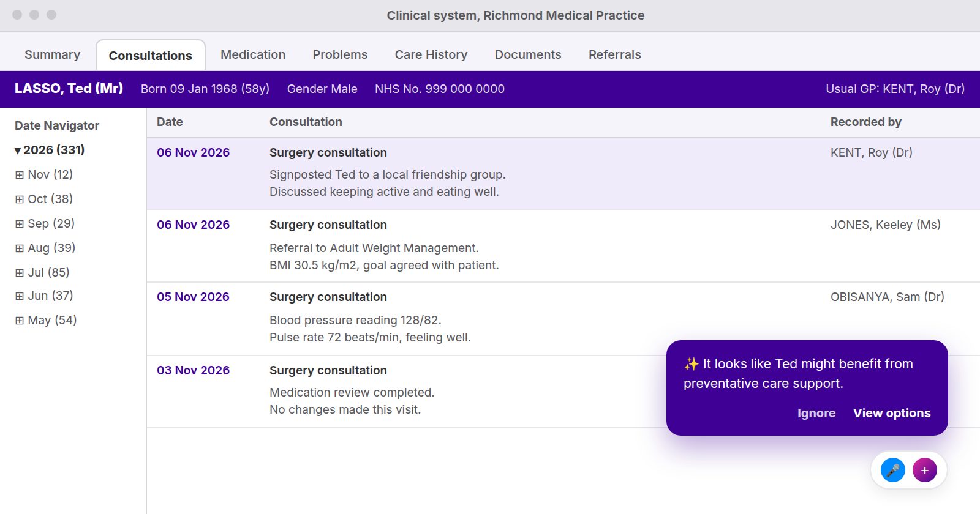The height and width of the screenshot is (514, 980).
Task: Dismiss the suggestion with Ignore
Action: pyautogui.click(x=816, y=413)
